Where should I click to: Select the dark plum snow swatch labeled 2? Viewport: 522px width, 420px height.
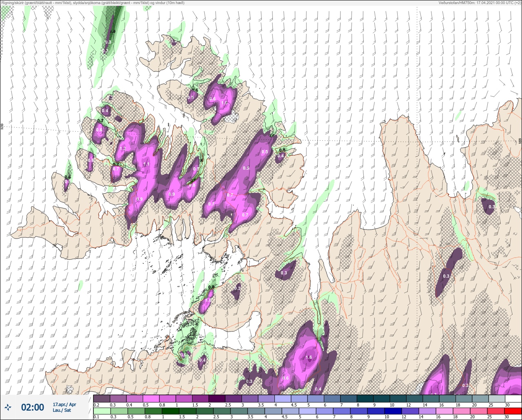[x=217, y=398]
